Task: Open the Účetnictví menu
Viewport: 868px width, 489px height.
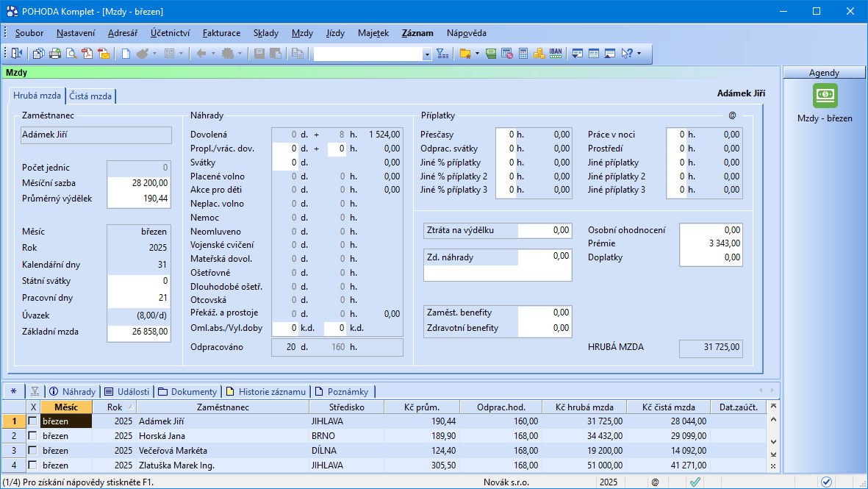Action: click(170, 33)
